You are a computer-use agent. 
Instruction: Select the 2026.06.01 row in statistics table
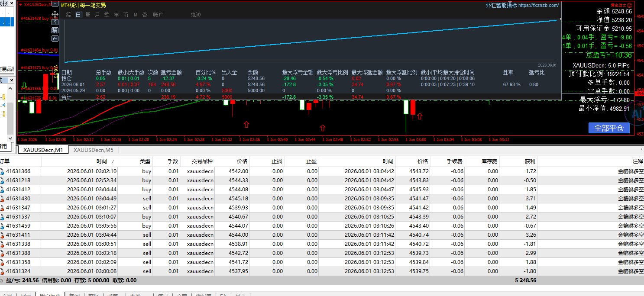coord(311,85)
